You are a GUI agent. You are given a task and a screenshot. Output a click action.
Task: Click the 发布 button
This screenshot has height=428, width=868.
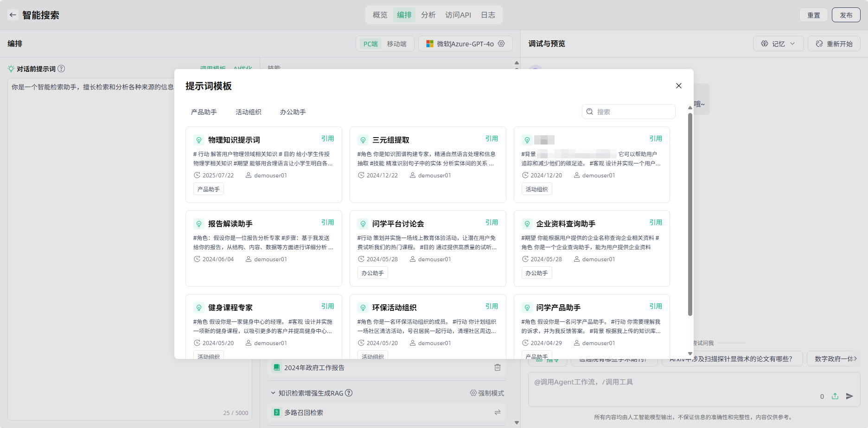pos(846,15)
